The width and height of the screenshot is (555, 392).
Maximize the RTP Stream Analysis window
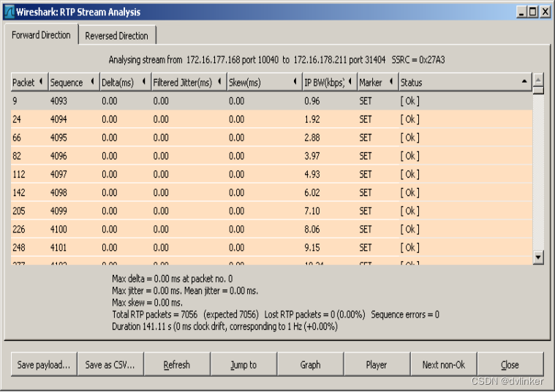click(533, 12)
